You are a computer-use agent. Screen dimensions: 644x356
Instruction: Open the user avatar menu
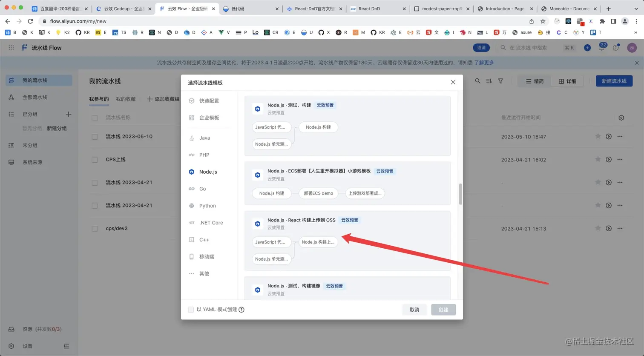pos(632,48)
